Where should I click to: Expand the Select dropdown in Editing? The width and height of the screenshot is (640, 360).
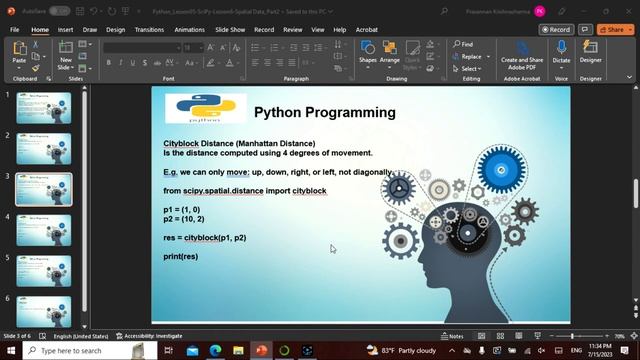tap(467, 69)
